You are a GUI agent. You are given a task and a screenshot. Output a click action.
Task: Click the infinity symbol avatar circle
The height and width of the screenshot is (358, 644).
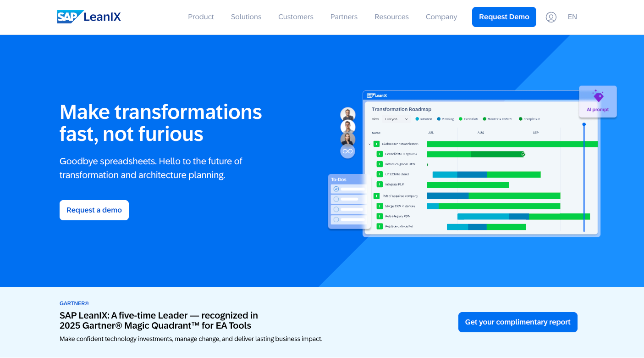coord(347,151)
